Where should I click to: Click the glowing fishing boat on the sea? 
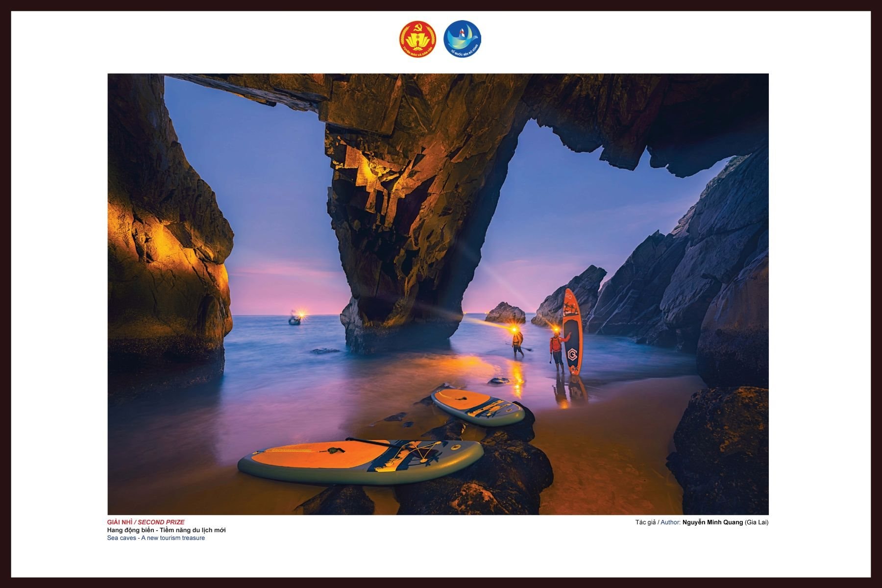pyautogui.click(x=295, y=319)
